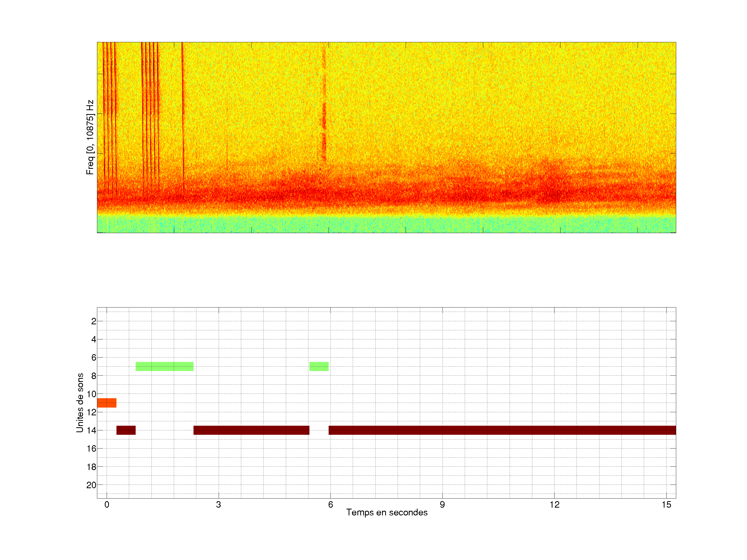Click the dark red bar between 3 and 5 seconds

[x=251, y=430]
